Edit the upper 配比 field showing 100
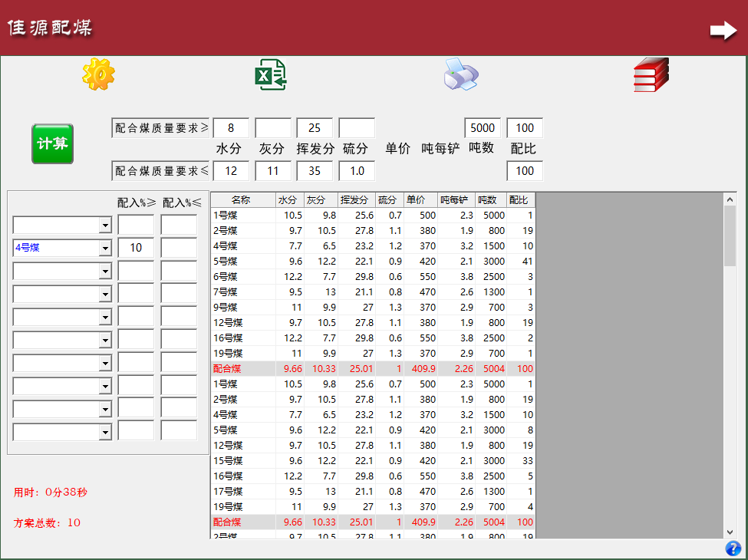 pos(525,128)
